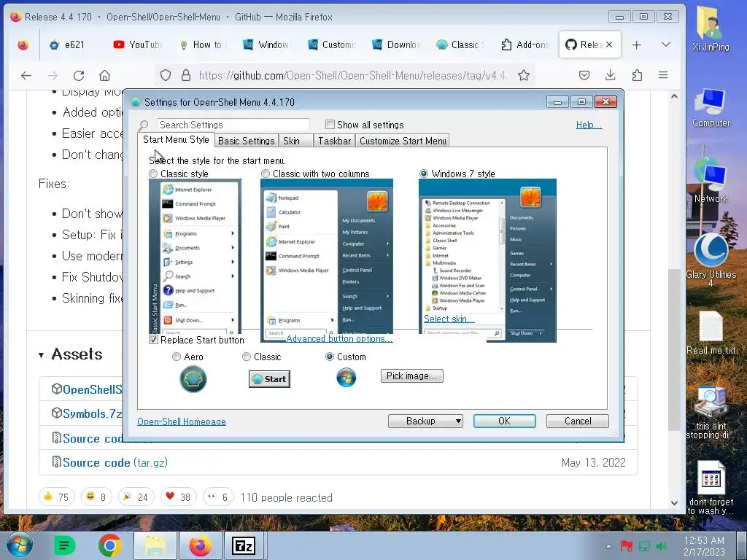This screenshot has height=560, width=747.
Task: Open the Open-Shell Homepage link
Action: (182, 421)
